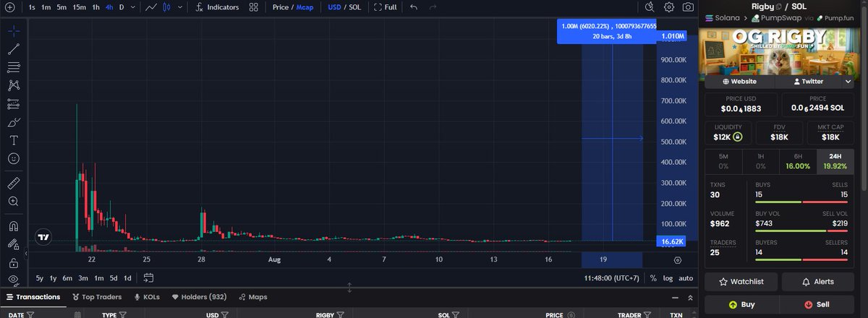Toggle percent scale on price axis
Screen dimensions: 868x318
(x=653, y=278)
